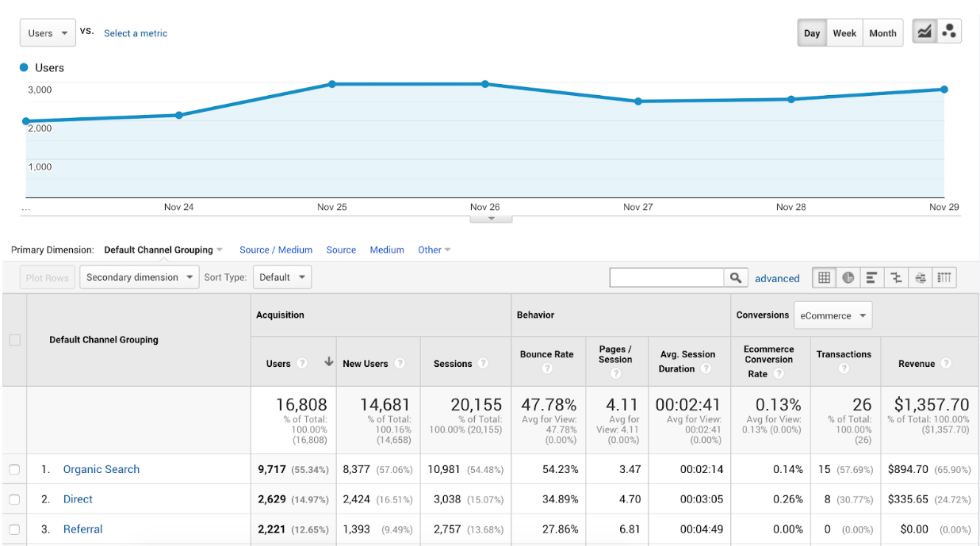Select the comparison view icon

896,277
